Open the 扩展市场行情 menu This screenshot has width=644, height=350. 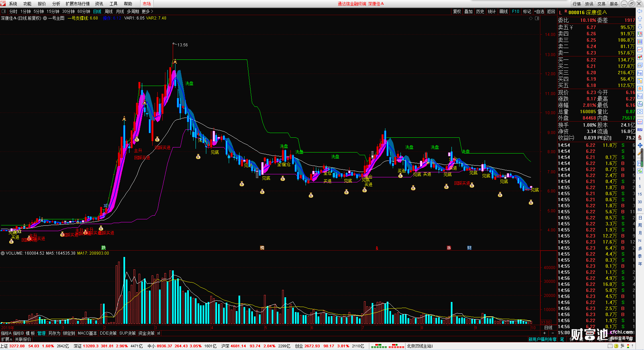(x=78, y=4)
